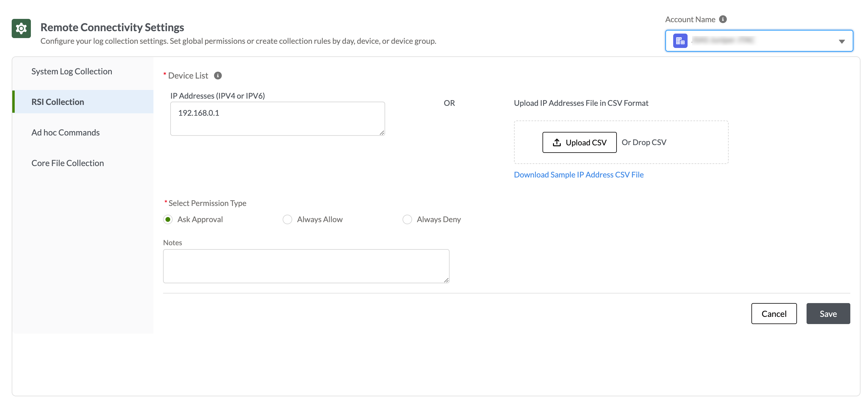Click the Cancel button
The height and width of the screenshot is (408, 868).
pos(774,314)
